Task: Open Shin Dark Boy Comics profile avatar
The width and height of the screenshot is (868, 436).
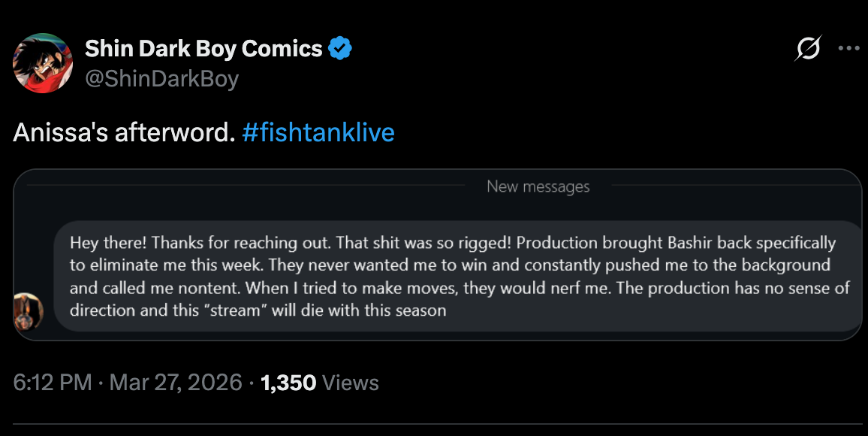Action: click(43, 62)
